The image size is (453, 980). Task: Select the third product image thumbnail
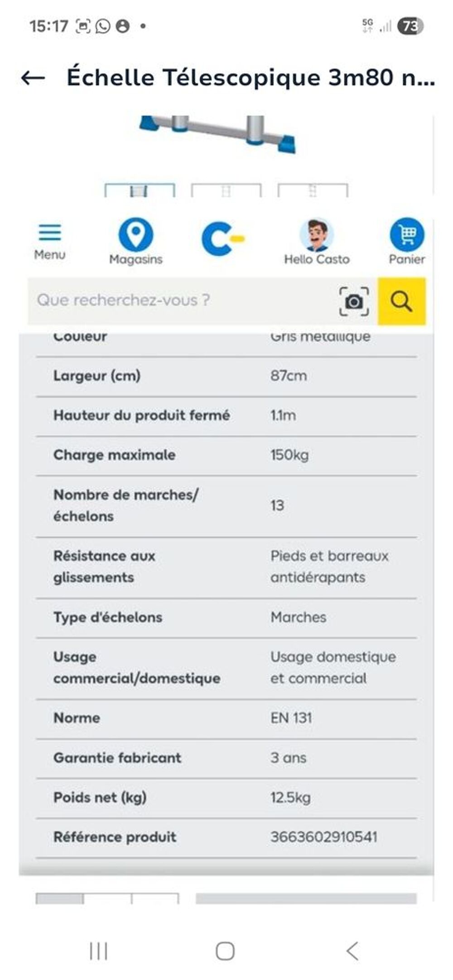(x=313, y=190)
